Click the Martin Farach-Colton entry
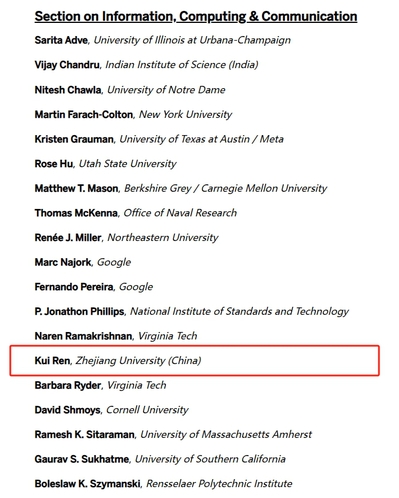 133,114
